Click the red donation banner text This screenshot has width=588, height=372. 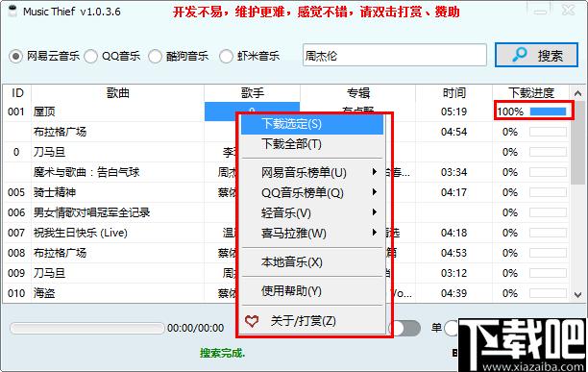(316, 12)
